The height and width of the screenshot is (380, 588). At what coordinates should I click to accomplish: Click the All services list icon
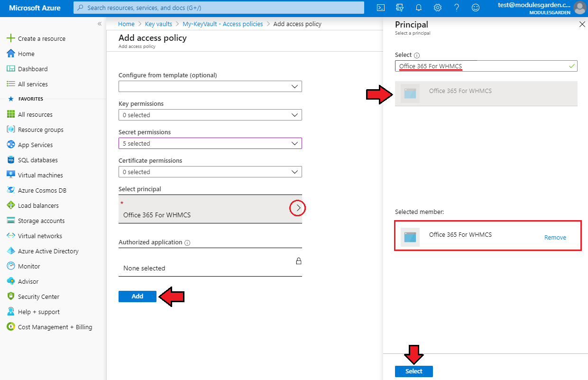(x=11, y=84)
